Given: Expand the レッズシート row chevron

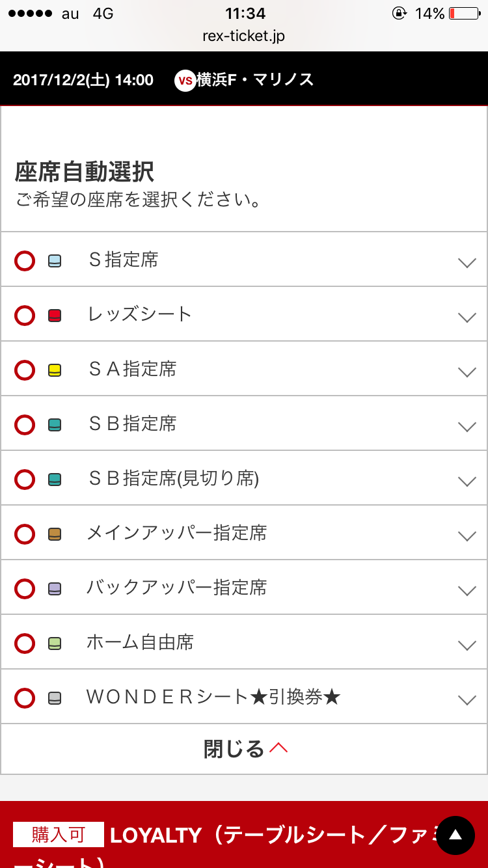Looking at the screenshot, I should (x=467, y=318).
